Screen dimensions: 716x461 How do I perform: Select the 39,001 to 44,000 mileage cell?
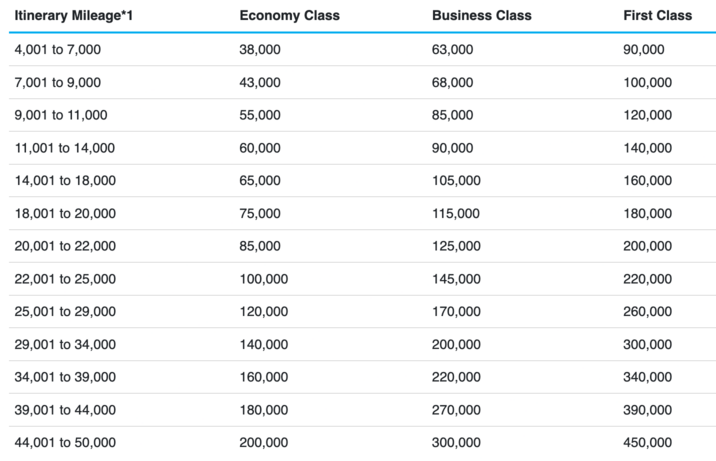[x=64, y=410]
